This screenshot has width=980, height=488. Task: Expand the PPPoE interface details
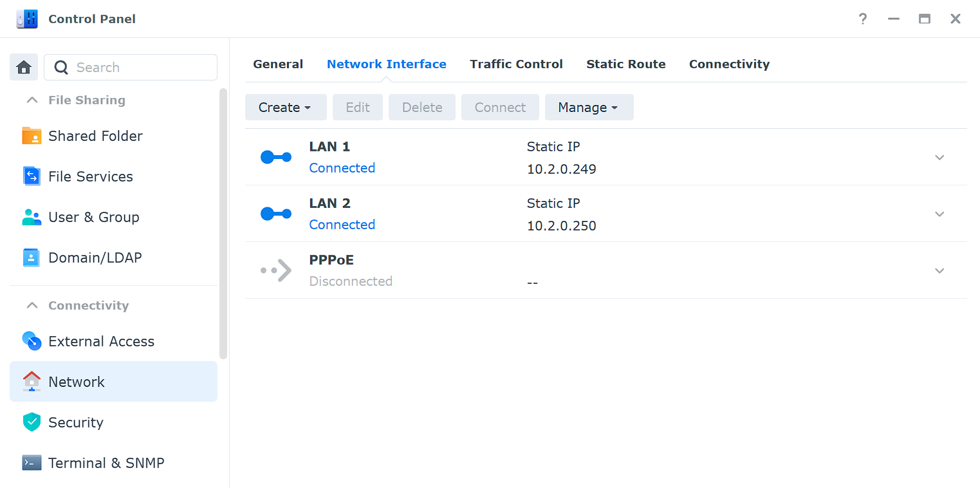point(939,270)
